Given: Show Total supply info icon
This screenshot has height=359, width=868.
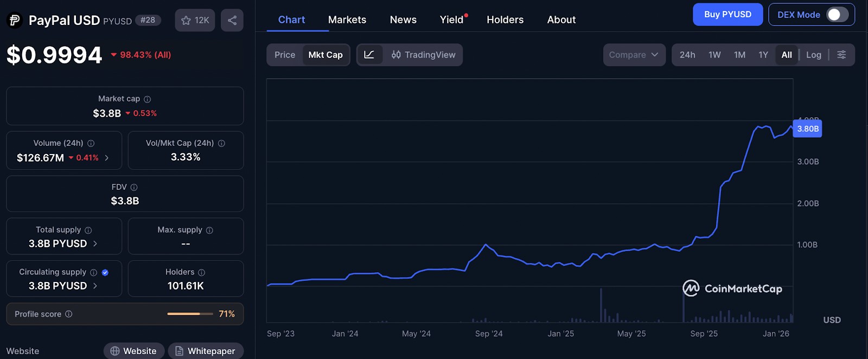Looking at the screenshot, I should pyautogui.click(x=88, y=230).
